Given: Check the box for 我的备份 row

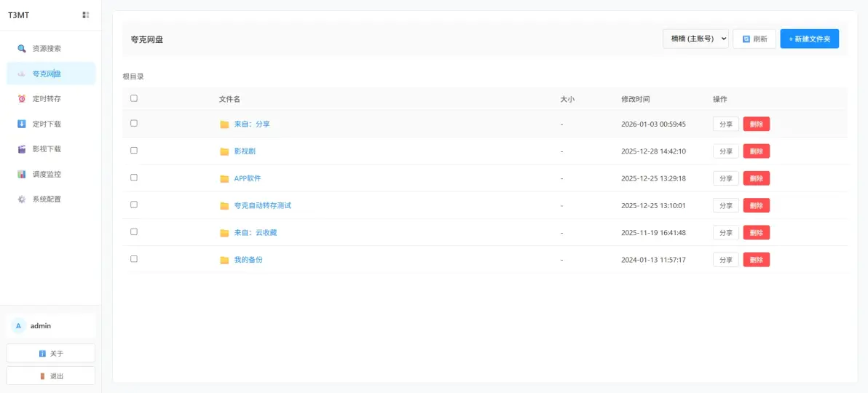Looking at the screenshot, I should tap(134, 259).
